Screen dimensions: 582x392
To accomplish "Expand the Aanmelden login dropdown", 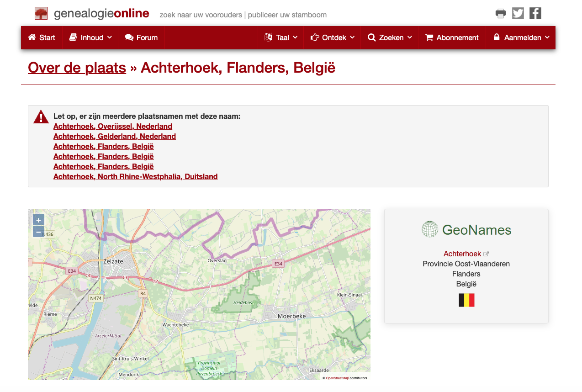I will [x=521, y=37].
